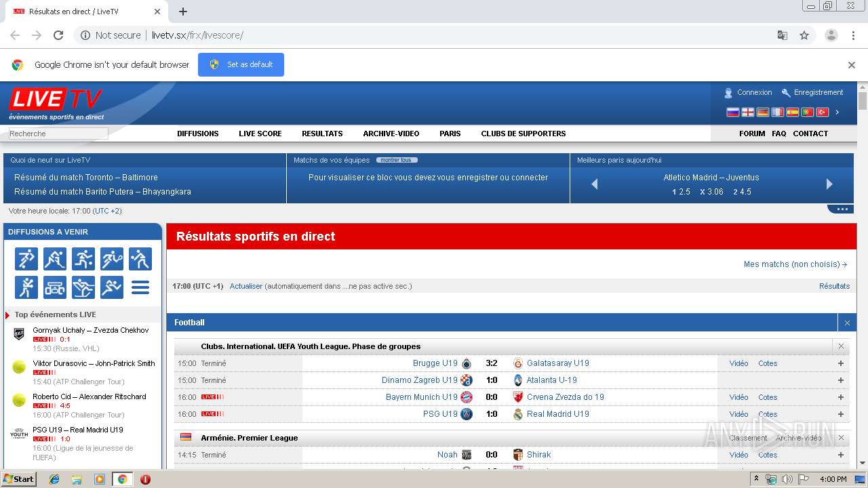Open Internet Explorer from taskbar
The width and height of the screenshot is (868, 488).
coord(54,479)
